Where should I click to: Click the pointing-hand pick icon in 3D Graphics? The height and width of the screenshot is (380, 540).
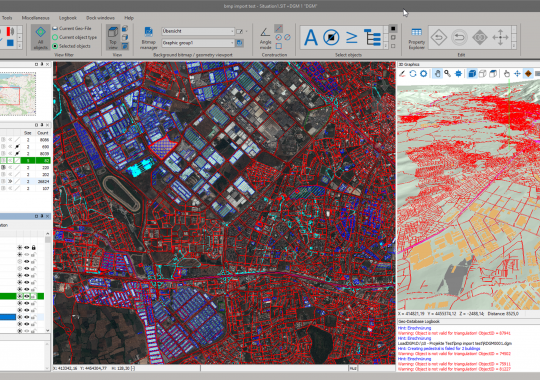pos(507,73)
